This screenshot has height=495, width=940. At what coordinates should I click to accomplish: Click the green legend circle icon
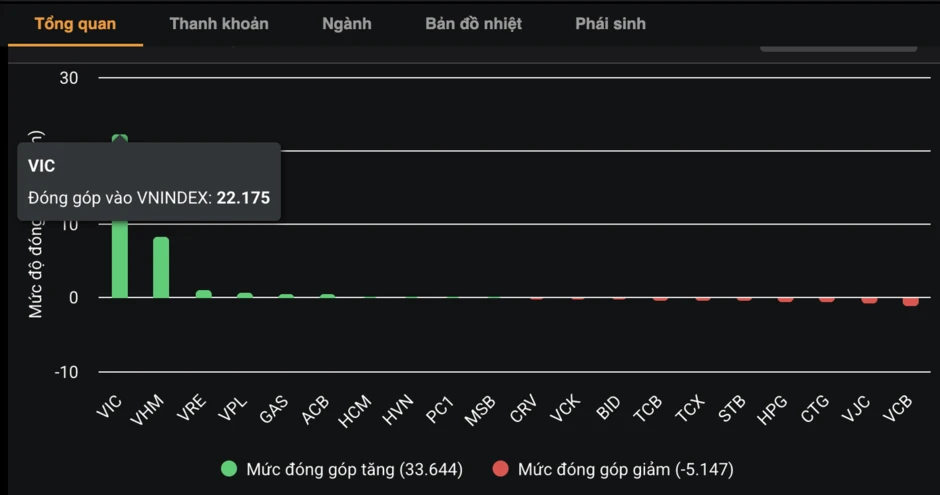point(229,469)
